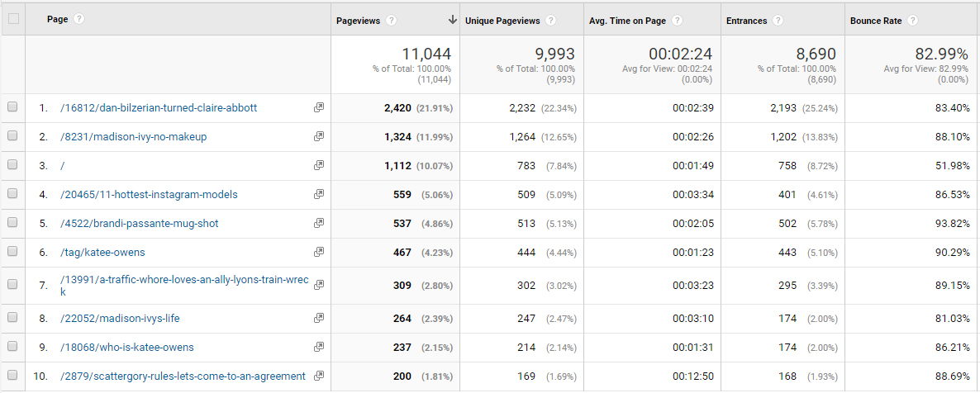Tick the checkbox for row 9 who-is-katee-owens
Viewport: 980px width, 393px height.
click(x=12, y=347)
